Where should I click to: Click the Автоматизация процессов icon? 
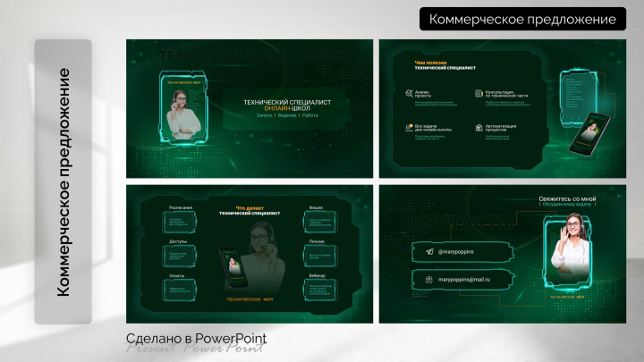[479, 128]
